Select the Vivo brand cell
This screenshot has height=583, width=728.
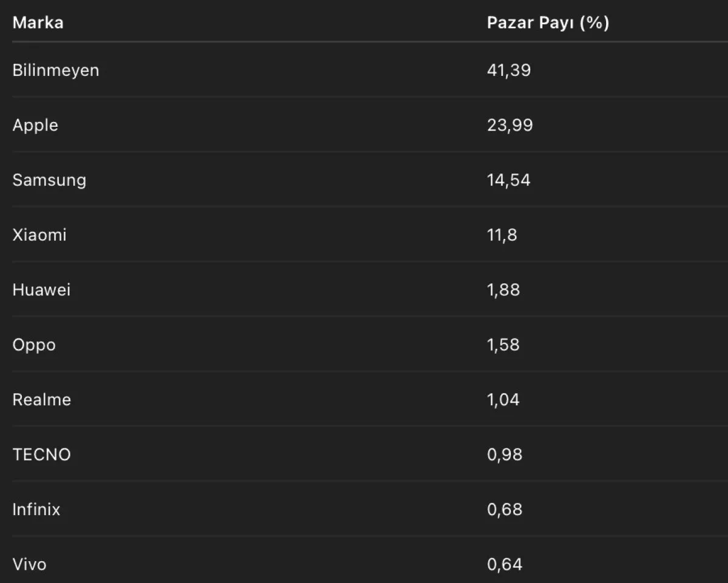click(29, 564)
